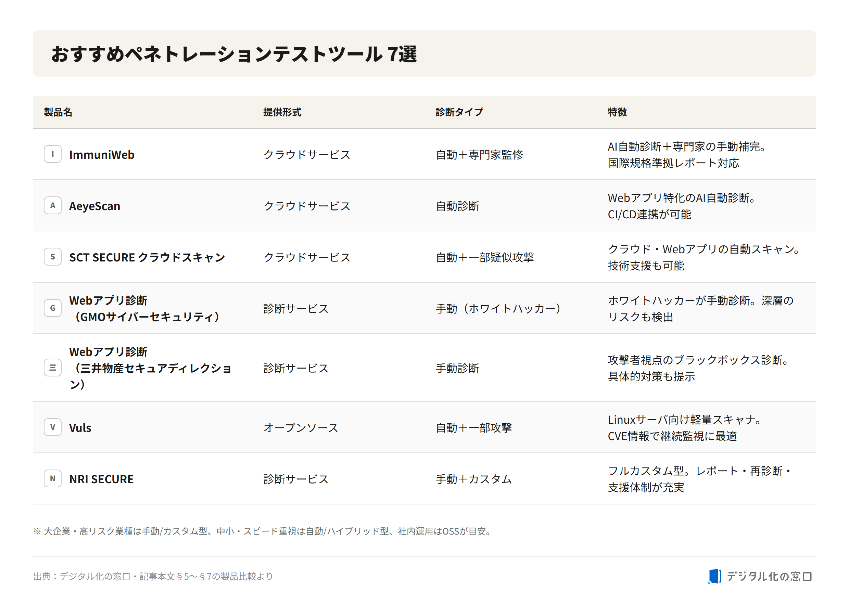Click the "V" badge beside Vuls
The height and width of the screenshot is (616, 849).
(x=53, y=427)
